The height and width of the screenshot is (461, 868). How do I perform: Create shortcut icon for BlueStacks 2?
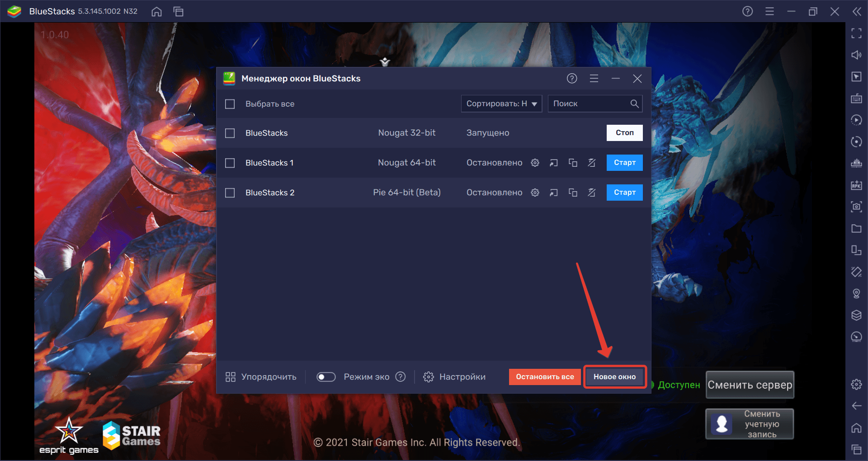[554, 193]
